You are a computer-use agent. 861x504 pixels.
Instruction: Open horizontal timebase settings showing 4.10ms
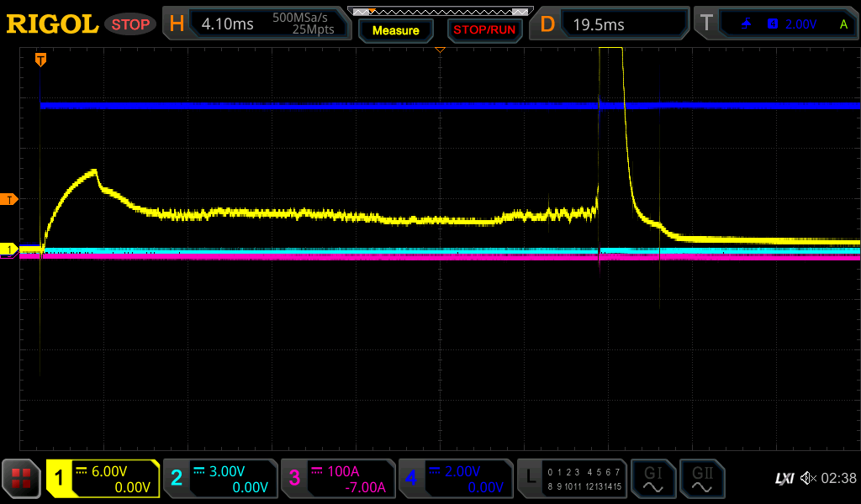point(256,24)
